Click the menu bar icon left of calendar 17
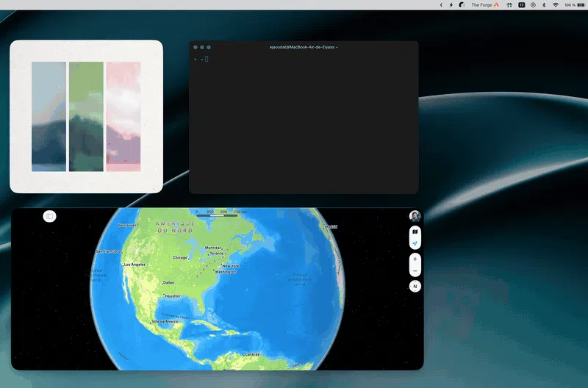This screenshot has height=388, width=588. (x=509, y=5)
